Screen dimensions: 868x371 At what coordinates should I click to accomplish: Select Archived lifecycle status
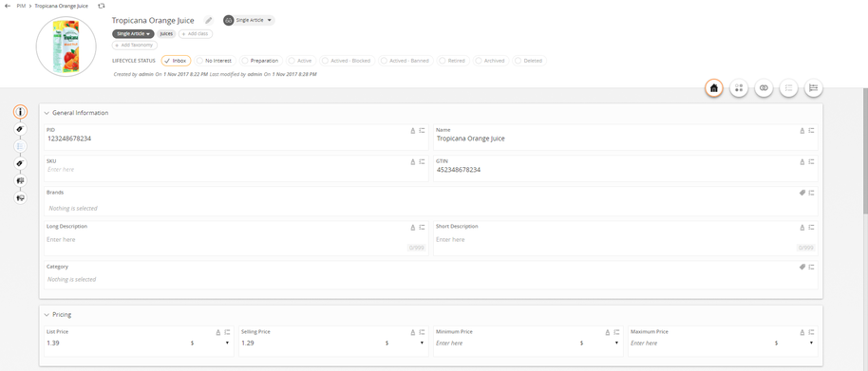click(490, 61)
